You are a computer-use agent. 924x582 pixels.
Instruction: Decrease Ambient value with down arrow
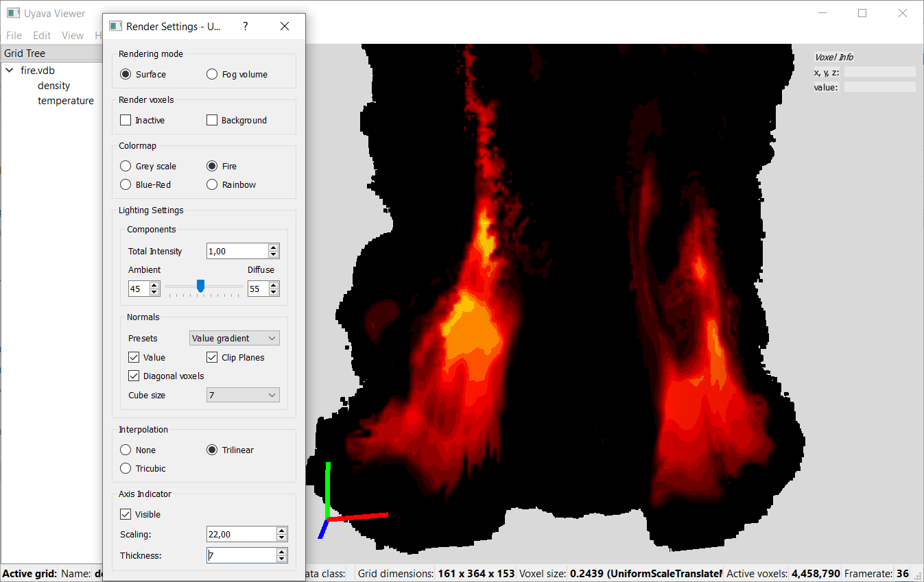[x=154, y=293]
